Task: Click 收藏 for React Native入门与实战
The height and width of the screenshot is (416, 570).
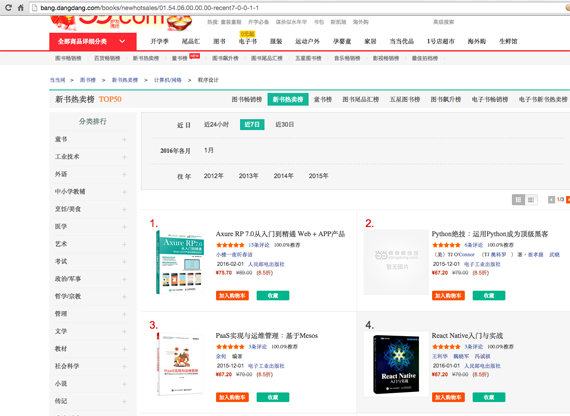Action: 489,397
